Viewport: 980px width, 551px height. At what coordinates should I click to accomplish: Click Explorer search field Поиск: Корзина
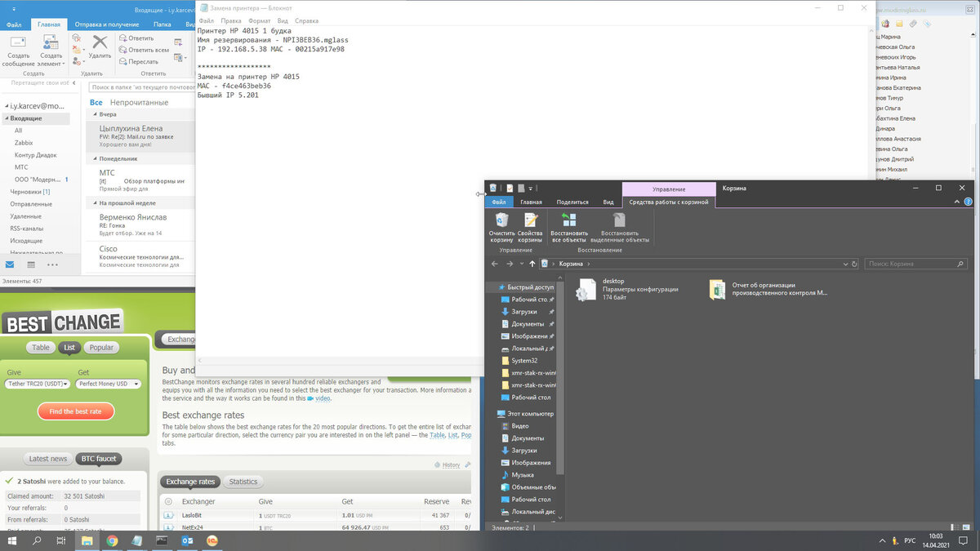click(x=916, y=264)
